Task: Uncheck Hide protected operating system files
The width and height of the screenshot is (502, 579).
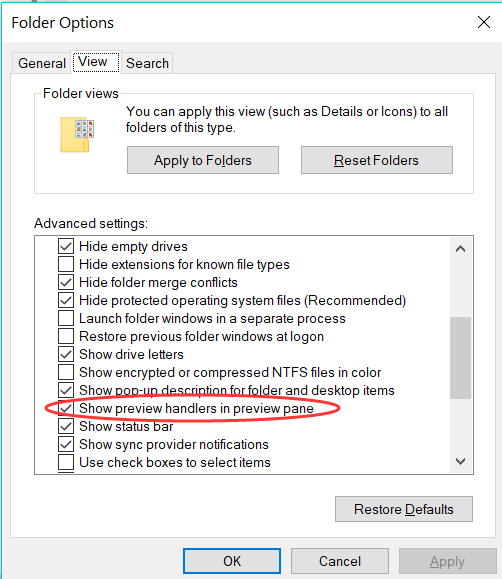Action: pyautogui.click(x=66, y=300)
